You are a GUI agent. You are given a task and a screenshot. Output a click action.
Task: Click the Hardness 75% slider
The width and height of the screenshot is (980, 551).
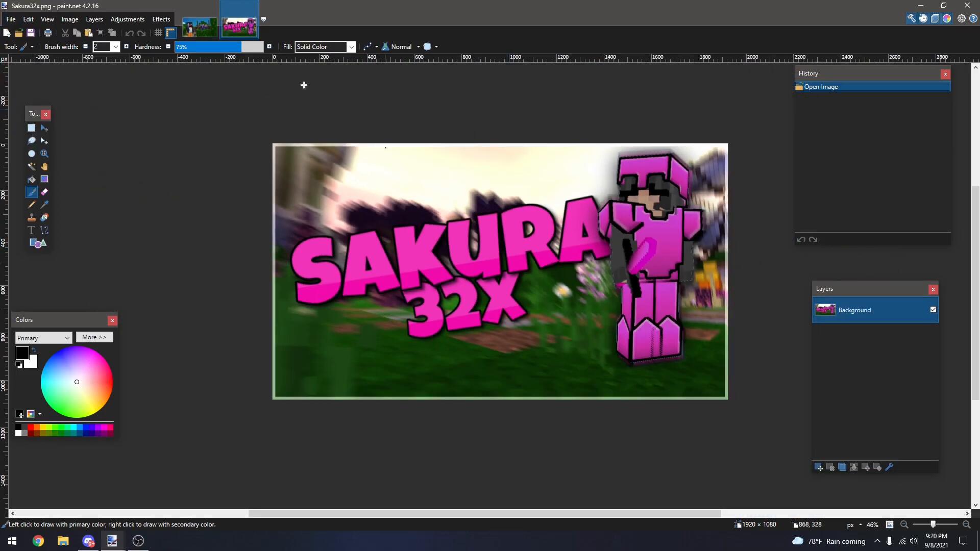coord(218,46)
